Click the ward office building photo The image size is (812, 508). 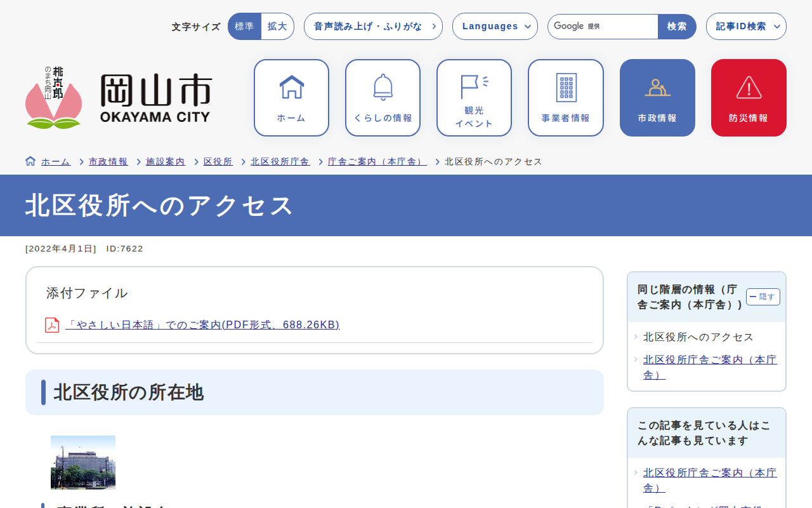pos(83,462)
